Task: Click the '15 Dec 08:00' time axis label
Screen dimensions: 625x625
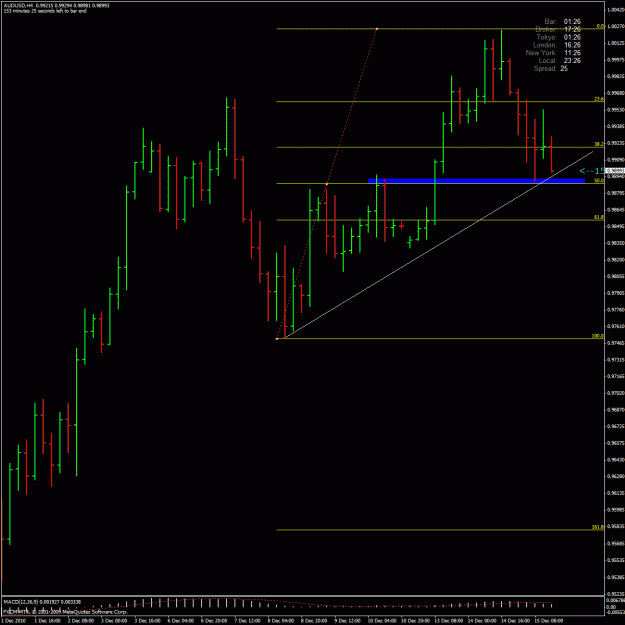Action: (x=548, y=621)
